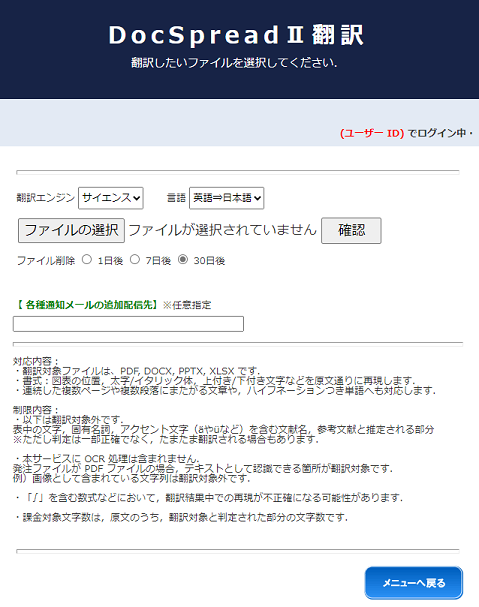
Task: Click the 各種通知メールの追加配信先 label
Action: 88,305
